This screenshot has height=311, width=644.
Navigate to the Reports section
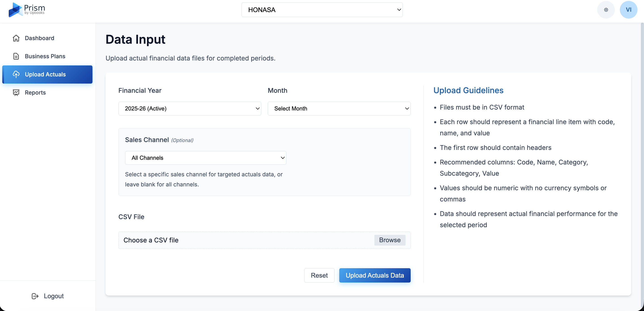point(35,93)
